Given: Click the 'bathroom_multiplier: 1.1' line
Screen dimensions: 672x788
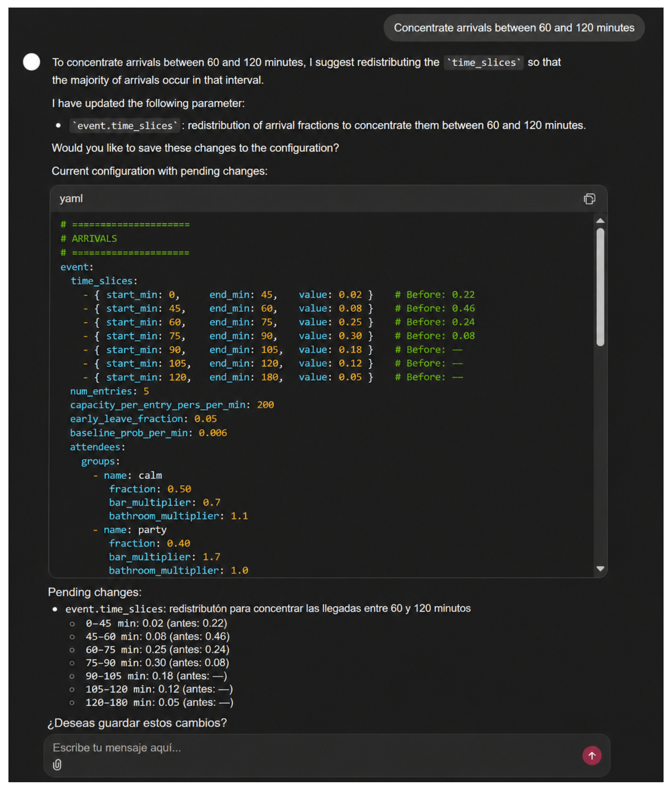Looking at the screenshot, I should point(179,516).
